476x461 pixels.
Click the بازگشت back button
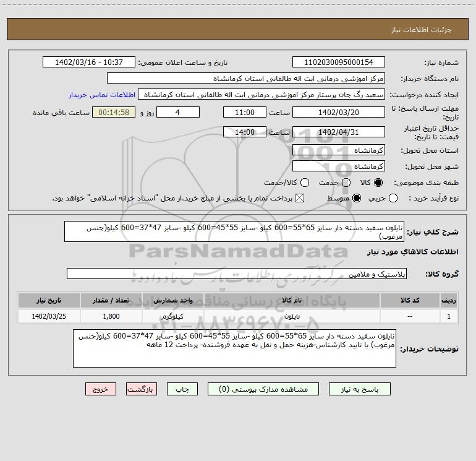(x=142, y=389)
